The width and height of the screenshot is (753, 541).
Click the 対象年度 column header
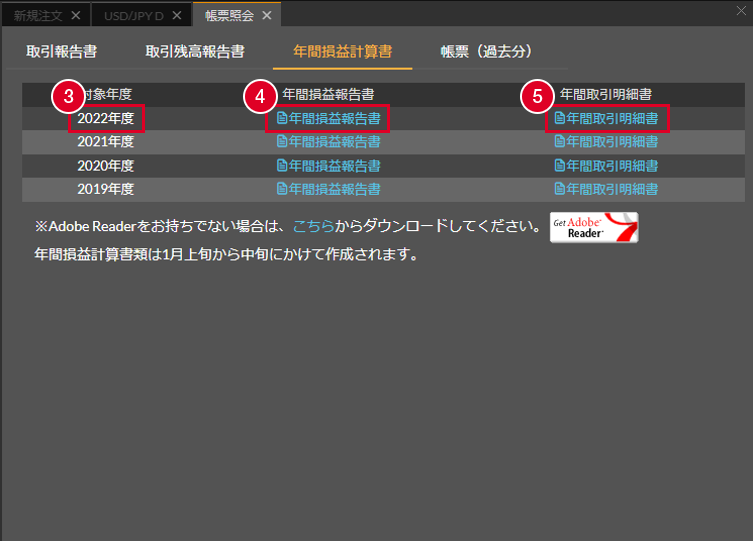coord(106,94)
